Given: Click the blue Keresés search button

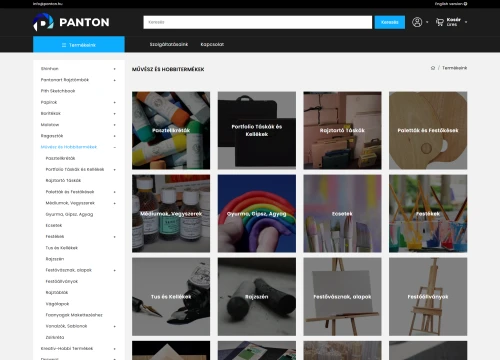Looking at the screenshot, I should pos(390,22).
